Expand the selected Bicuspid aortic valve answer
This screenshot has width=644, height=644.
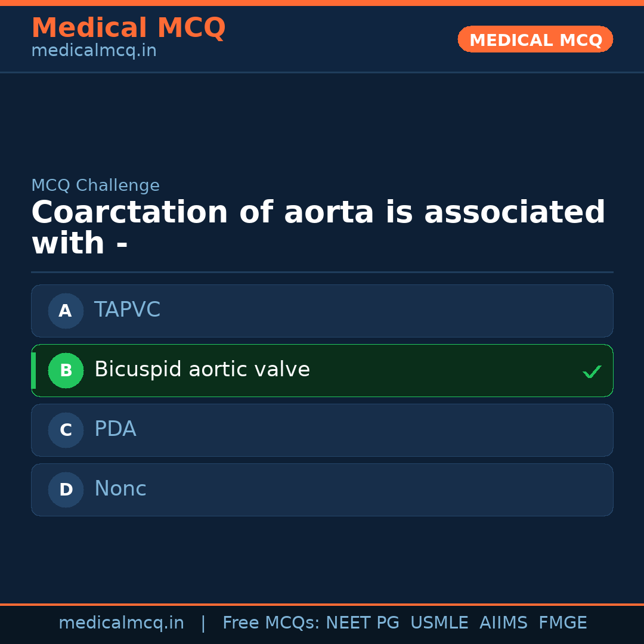click(322, 370)
